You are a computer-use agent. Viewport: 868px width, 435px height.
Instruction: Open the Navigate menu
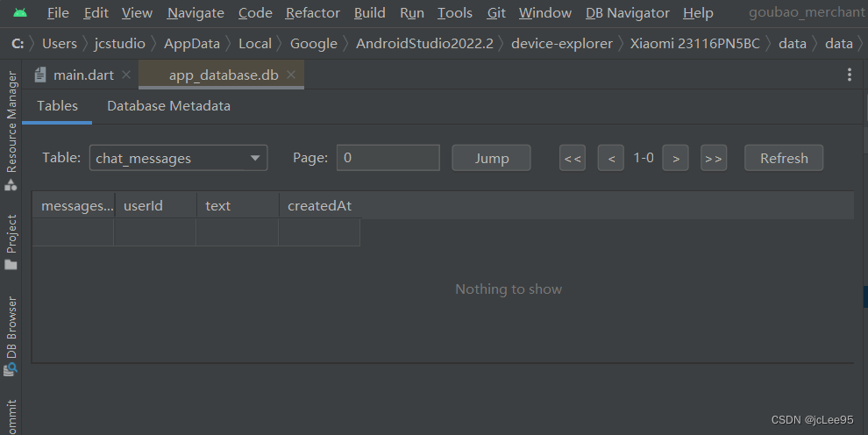pos(196,13)
